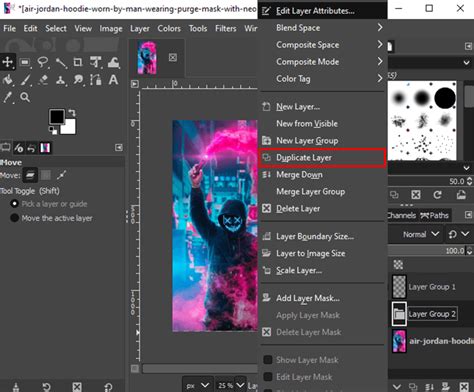The image size is (474, 392).
Task: Click the refresh brushes icon
Action: (438, 195)
